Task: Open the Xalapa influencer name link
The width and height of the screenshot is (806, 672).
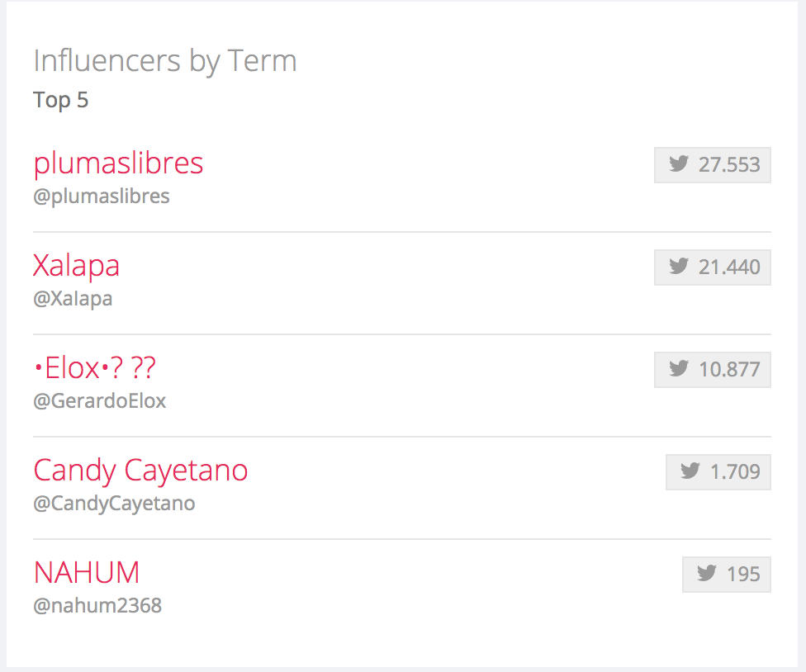Action: click(76, 265)
